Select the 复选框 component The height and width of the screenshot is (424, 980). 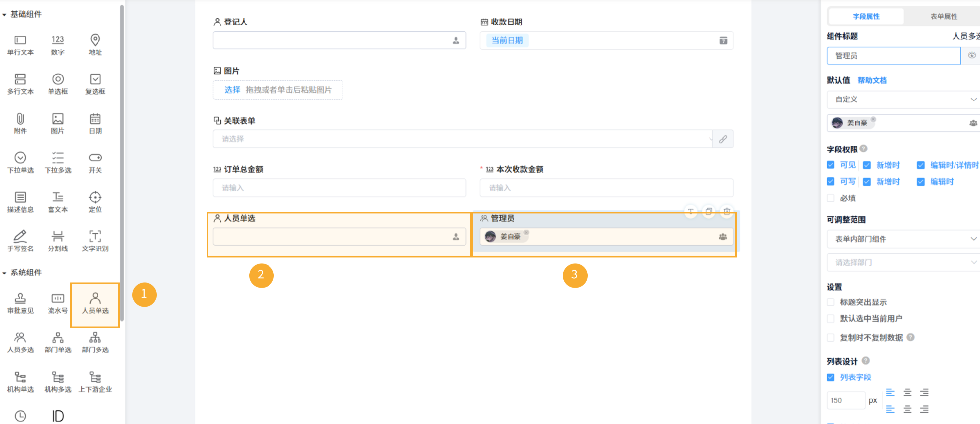95,84
